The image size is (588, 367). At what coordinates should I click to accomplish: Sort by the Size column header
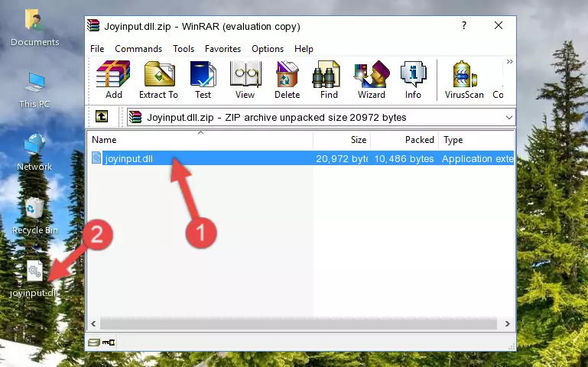(342, 139)
